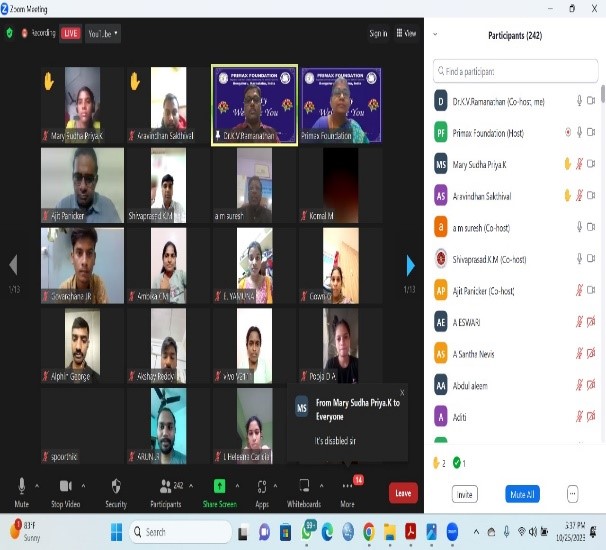
Task: Open the participants panel three-dot options
Action: (572, 494)
